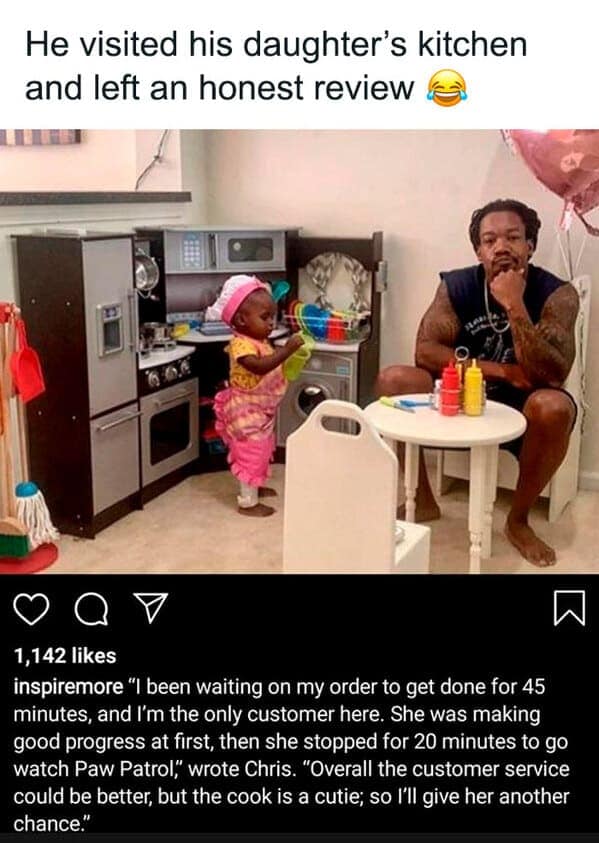Share the post using the paper plane icon
Screen dimensions: 599x843
pyautogui.click(x=150, y=608)
